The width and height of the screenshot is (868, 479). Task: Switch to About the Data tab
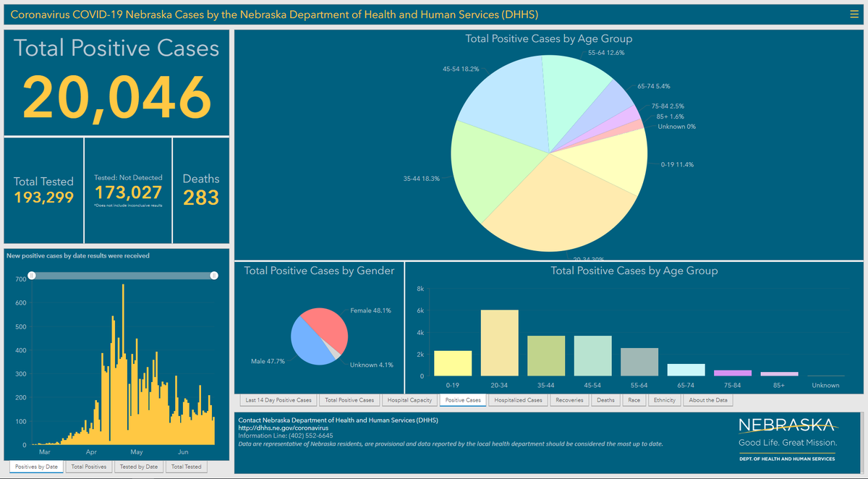tap(709, 400)
